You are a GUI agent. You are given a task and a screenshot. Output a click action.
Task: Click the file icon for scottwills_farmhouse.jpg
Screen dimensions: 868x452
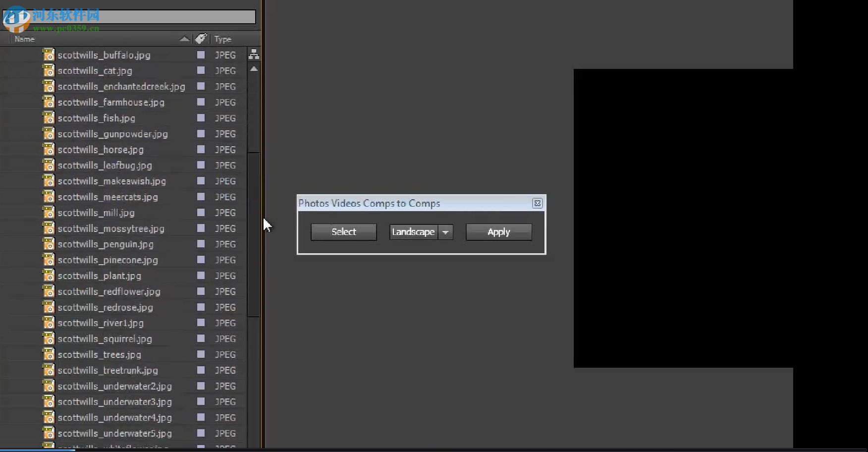coord(49,102)
